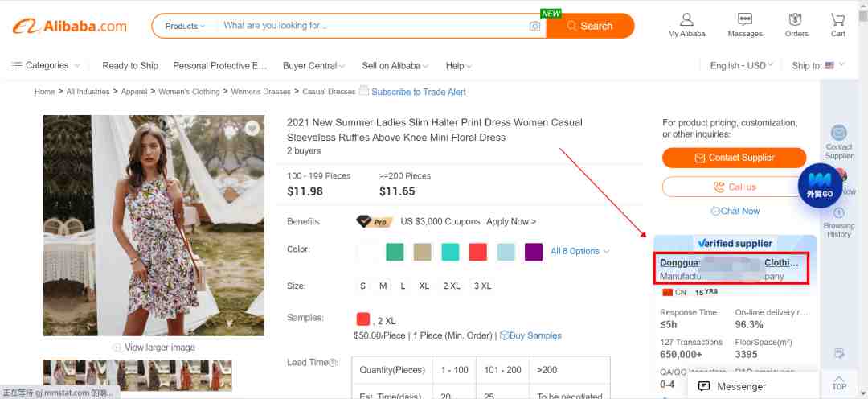Viewport: 868px width, 399px height.
Task: Click the Contact Supplier button
Action: (734, 158)
